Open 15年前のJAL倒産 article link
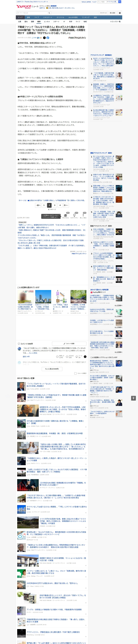The image size is (138, 644). point(63,484)
